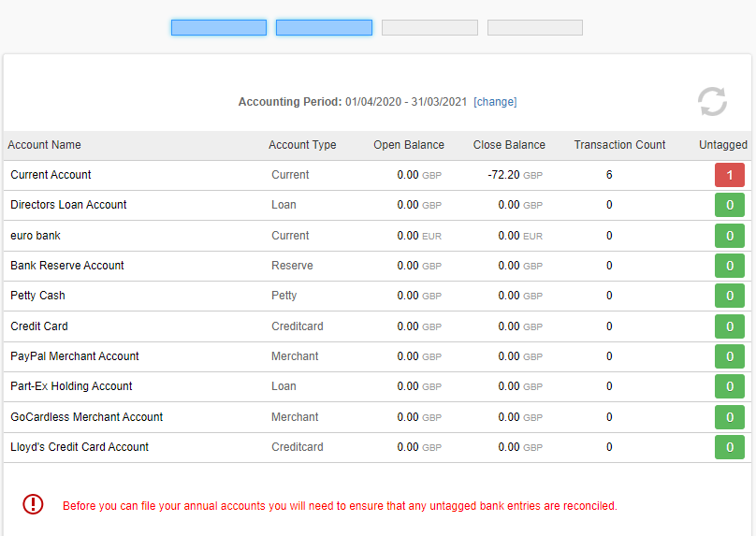Click the third grey progress step

[x=429, y=28]
